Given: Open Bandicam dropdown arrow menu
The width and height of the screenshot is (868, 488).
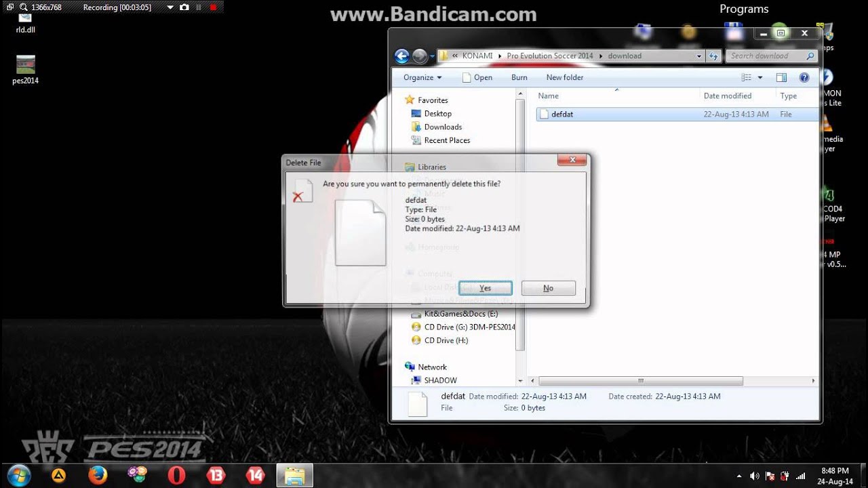Looking at the screenshot, I should click(x=170, y=7).
